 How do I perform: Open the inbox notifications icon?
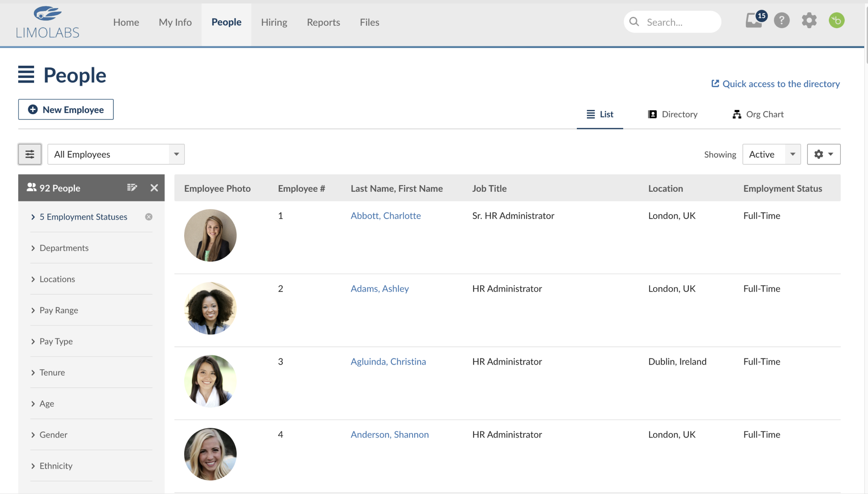754,21
